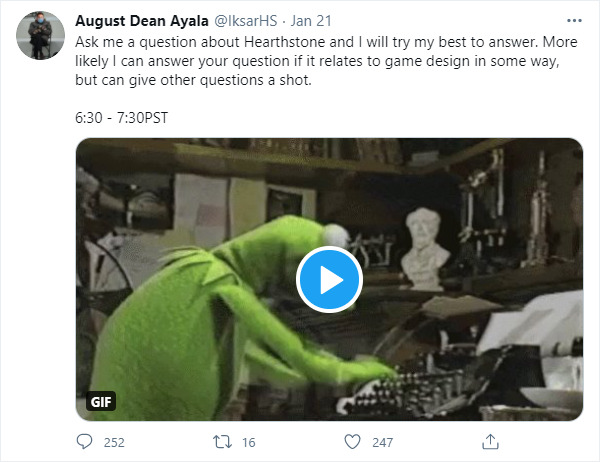Open August Dean Ayala's profile via display name
This screenshot has height=462, width=600.
pos(140,21)
